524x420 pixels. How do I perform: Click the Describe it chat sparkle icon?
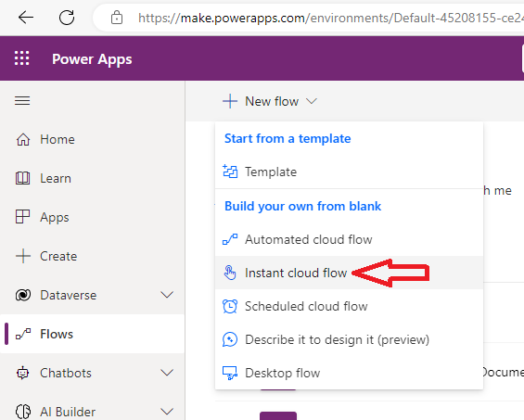coord(230,339)
